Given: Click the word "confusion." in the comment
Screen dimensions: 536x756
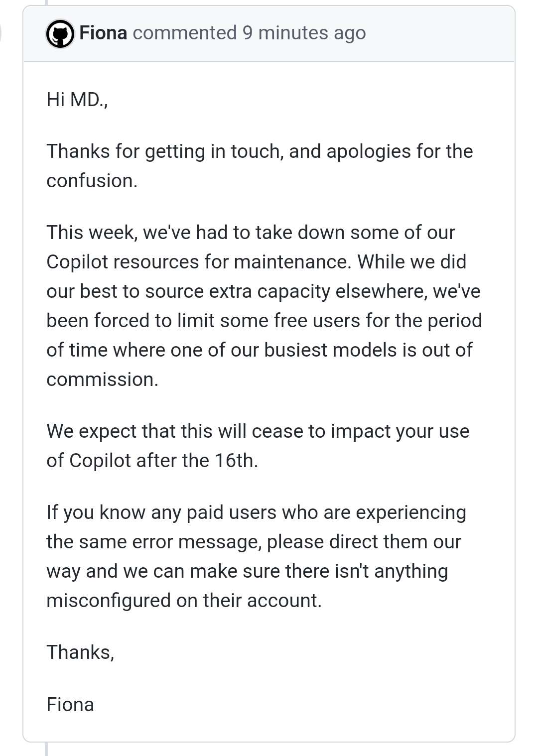Looking at the screenshot, I should (92, 181).
